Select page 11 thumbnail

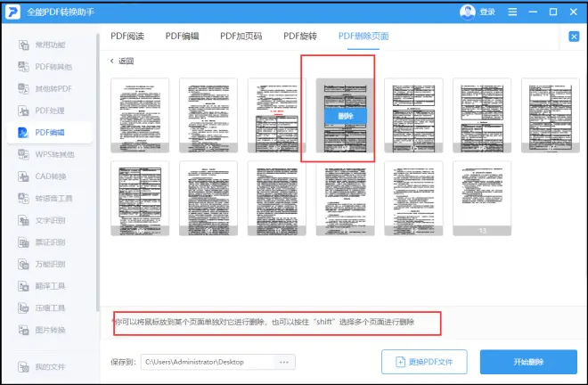pos(346,199)
